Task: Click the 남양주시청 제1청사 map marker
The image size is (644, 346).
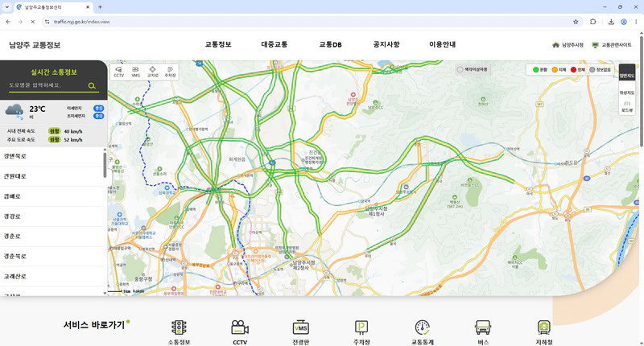Action: click(376, 211)
